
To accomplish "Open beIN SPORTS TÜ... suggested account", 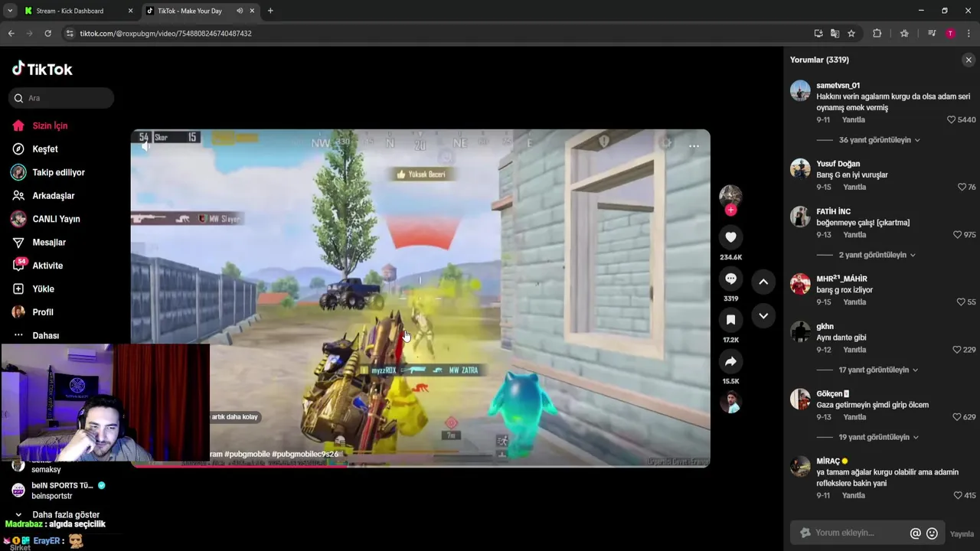I will coord(62,490).
